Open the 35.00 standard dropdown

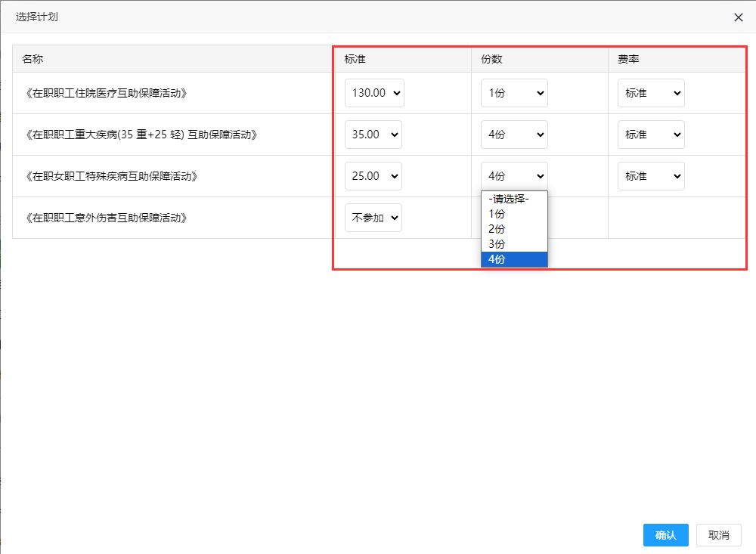[x=373, y=135]
